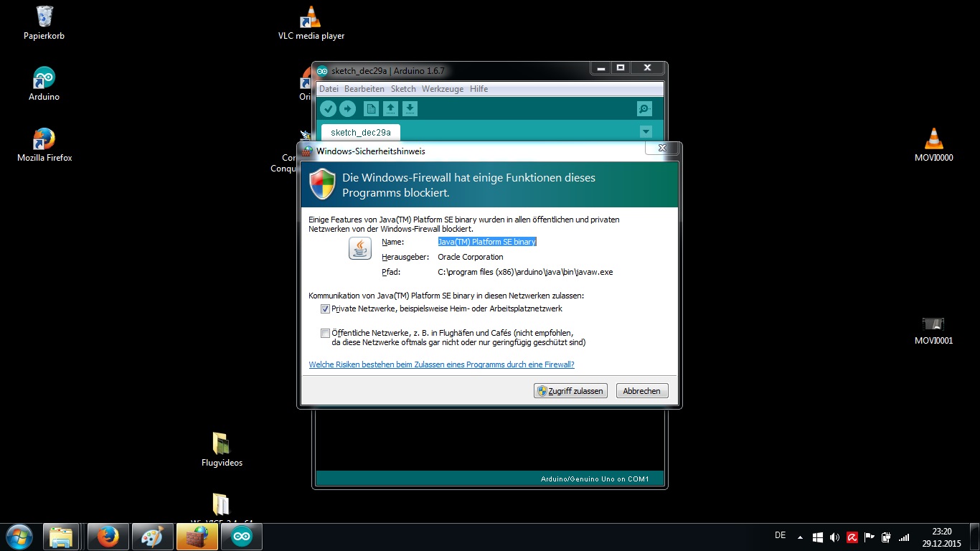This screenshot has height=551, width=980.
Task: Show hidden tray icons arrow
Action: click(800, 537)
